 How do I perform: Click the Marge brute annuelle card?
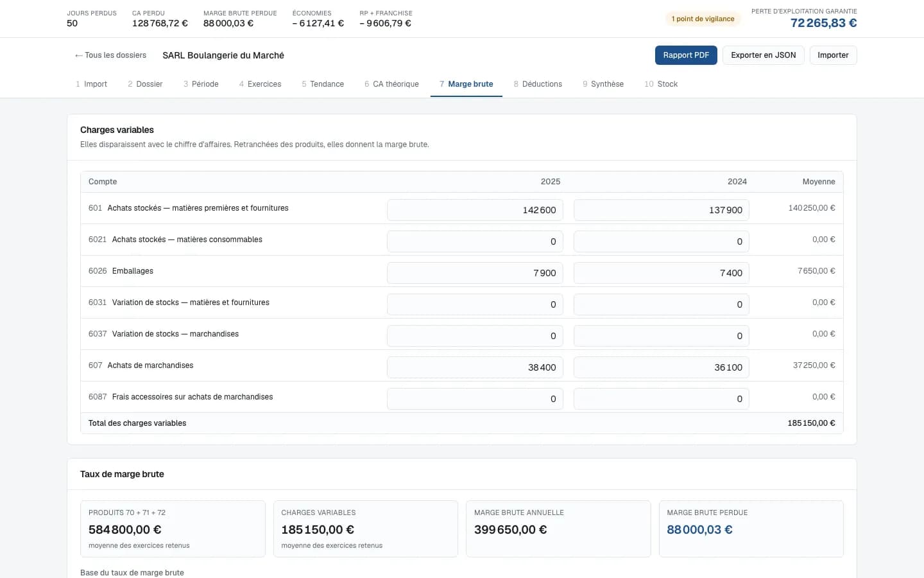tap(558, 529)
